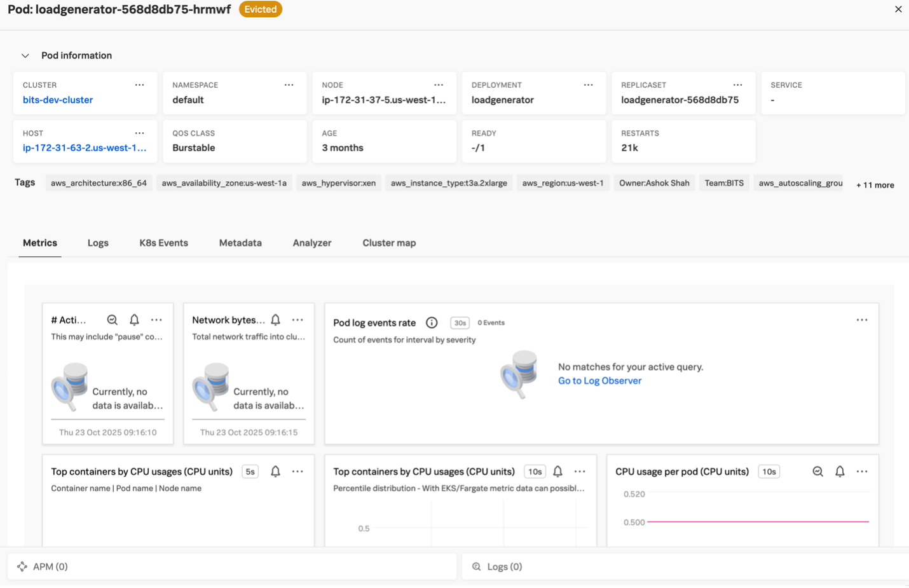Open the Analyzer tab
909x588 pixels.
point(311,243)
